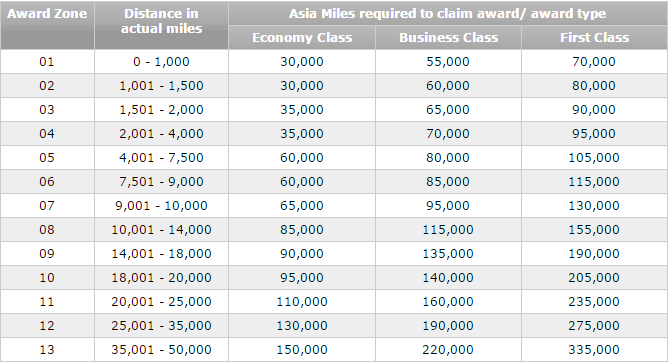Select the 95,000 First Class value in zone 04
The image size is (669, 363).
[x=594, y=134]
